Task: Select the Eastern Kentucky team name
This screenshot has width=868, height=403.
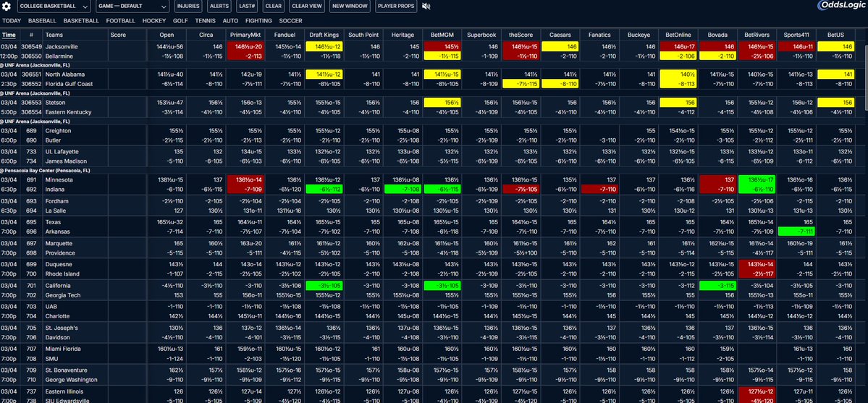Action: point(68,112)
